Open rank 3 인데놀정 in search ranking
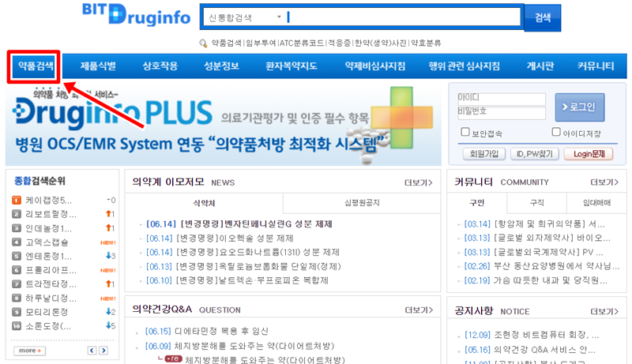 coord(48,228)
